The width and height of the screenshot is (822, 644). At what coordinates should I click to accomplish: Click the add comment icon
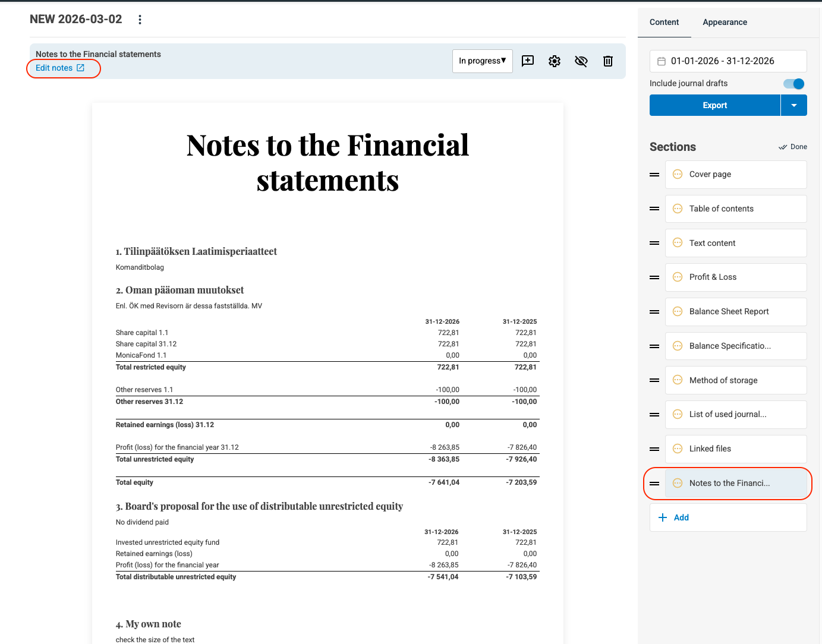tap(527, 61)
